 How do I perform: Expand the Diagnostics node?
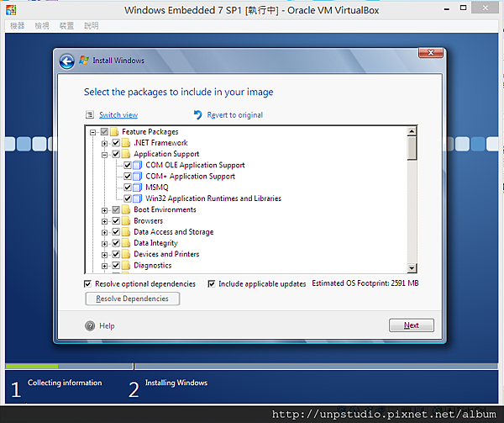[x=104, y=266]
